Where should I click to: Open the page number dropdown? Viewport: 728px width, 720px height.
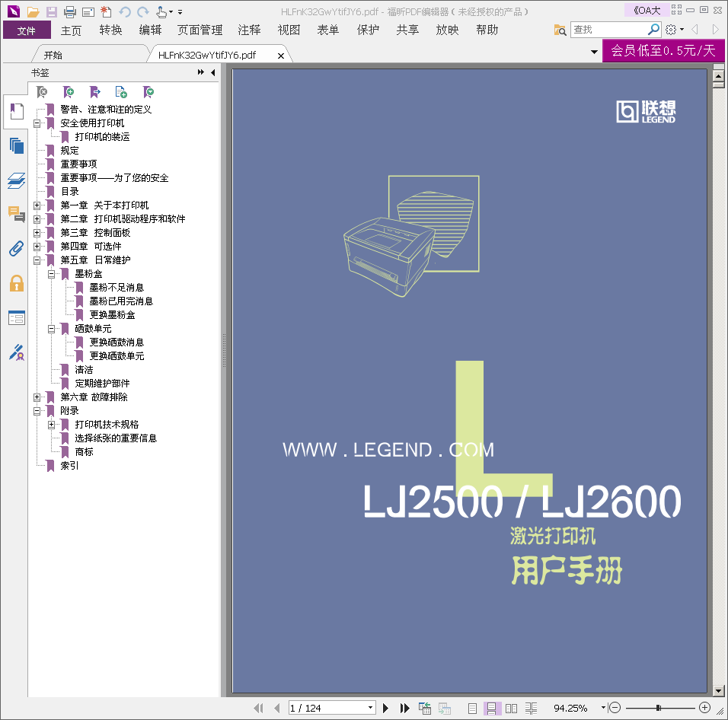click(x=371, y=708)
